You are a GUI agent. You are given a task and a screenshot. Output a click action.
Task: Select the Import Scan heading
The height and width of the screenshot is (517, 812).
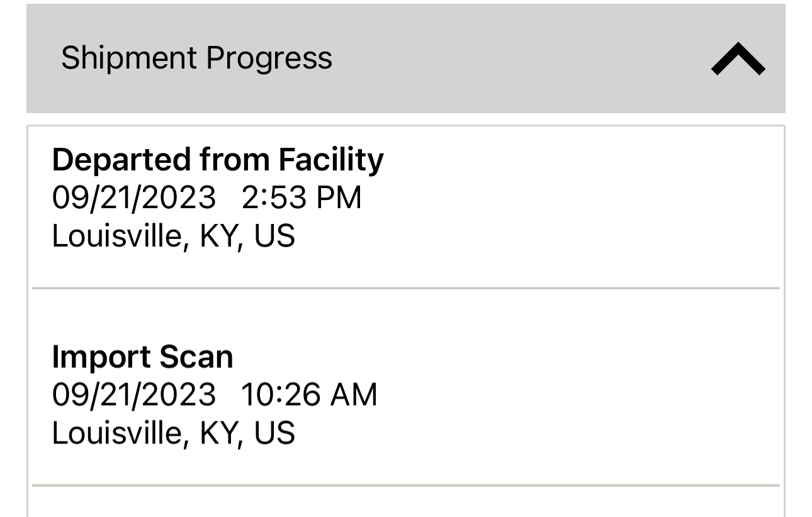142,357
